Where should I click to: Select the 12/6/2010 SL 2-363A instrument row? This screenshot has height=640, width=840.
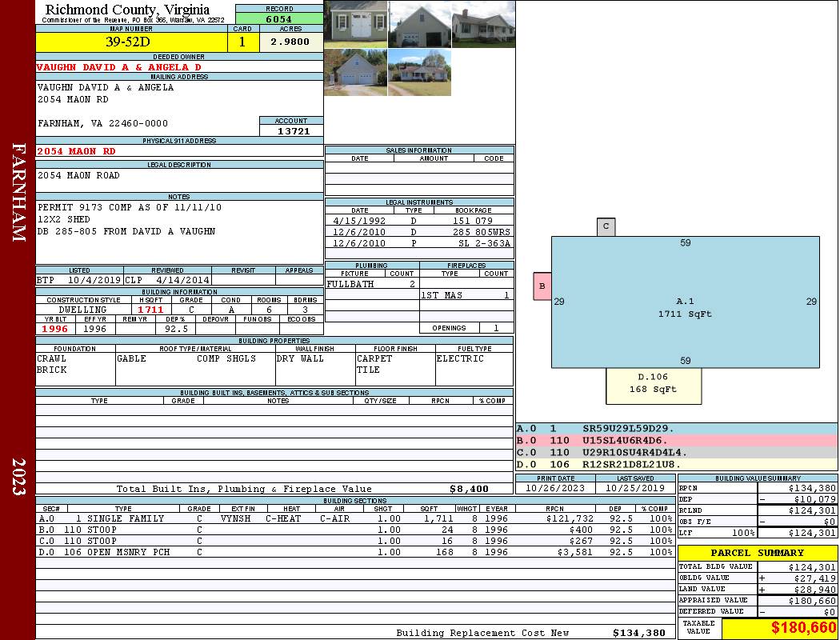click(x=419, y=243)
